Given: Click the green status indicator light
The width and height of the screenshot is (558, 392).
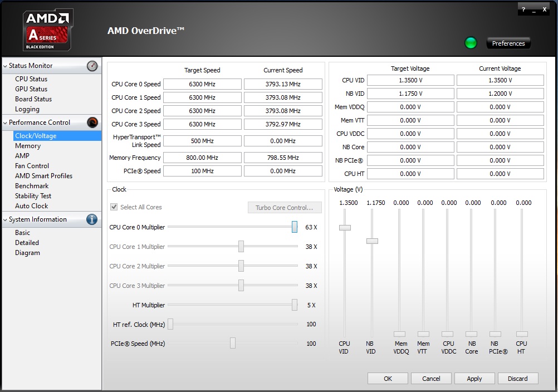Looking at the screenshot, I should [471, 43].
